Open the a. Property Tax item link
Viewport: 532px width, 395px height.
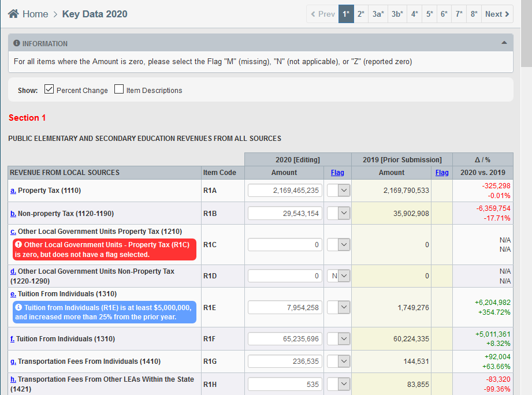[x=13, y=191]
